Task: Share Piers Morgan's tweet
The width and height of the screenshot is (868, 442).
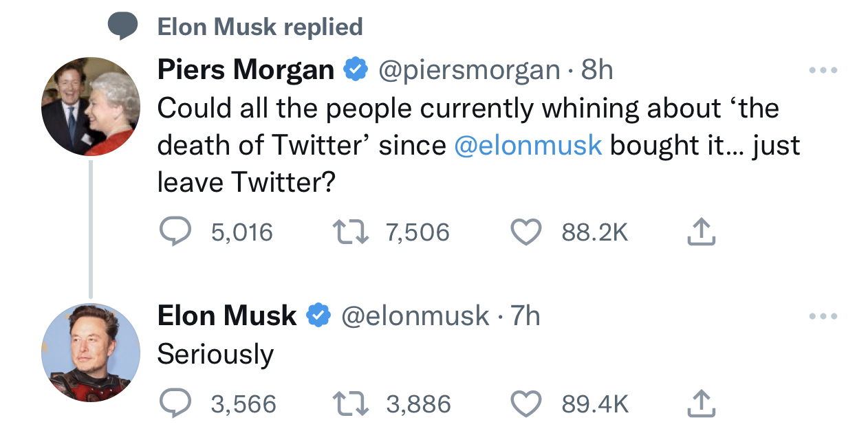Action: click(702, 232)
